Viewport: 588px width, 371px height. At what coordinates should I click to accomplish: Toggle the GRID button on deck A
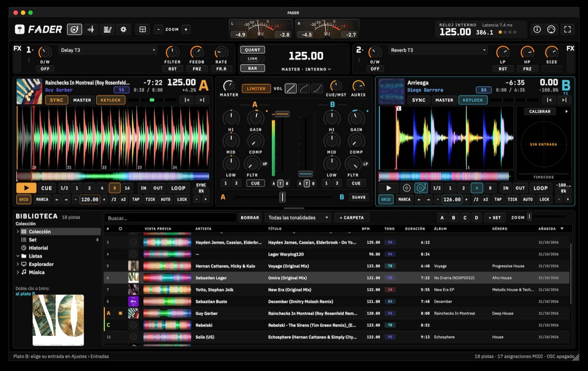click(x=24, y=199)
